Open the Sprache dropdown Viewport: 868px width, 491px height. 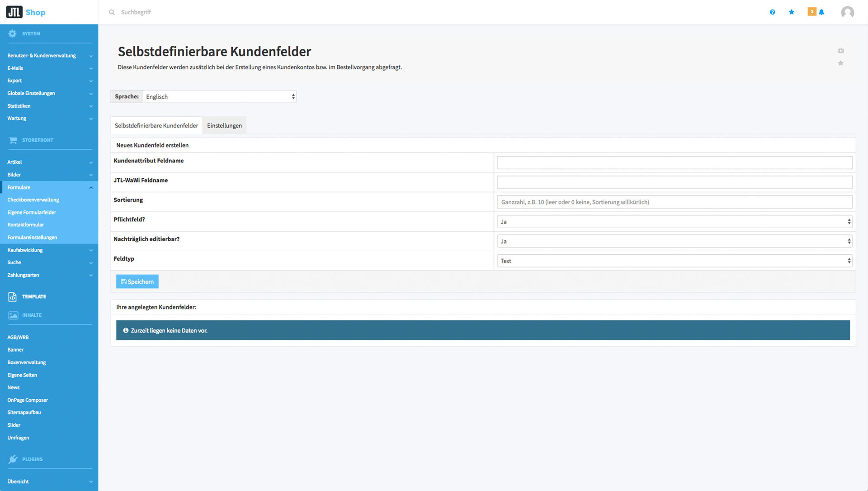[x=220, y=97]
